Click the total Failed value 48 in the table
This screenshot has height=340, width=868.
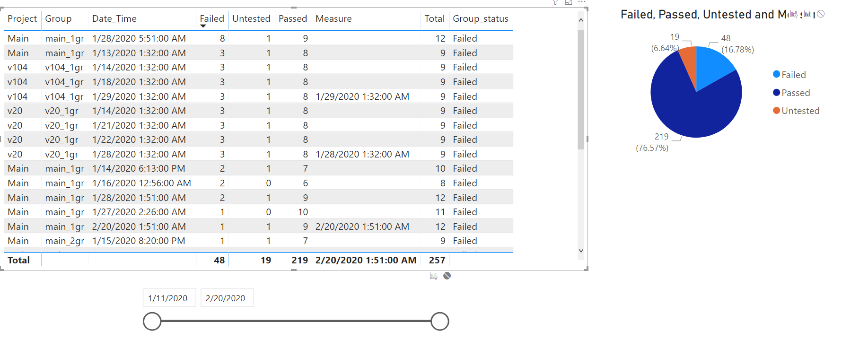click(219, 260)
